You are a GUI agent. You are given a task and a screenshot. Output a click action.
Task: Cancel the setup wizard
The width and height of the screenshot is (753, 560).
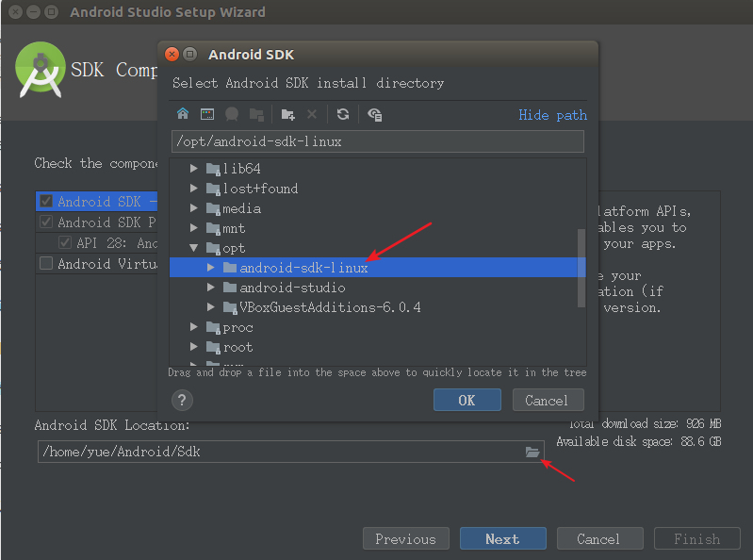tap(599, 539)
